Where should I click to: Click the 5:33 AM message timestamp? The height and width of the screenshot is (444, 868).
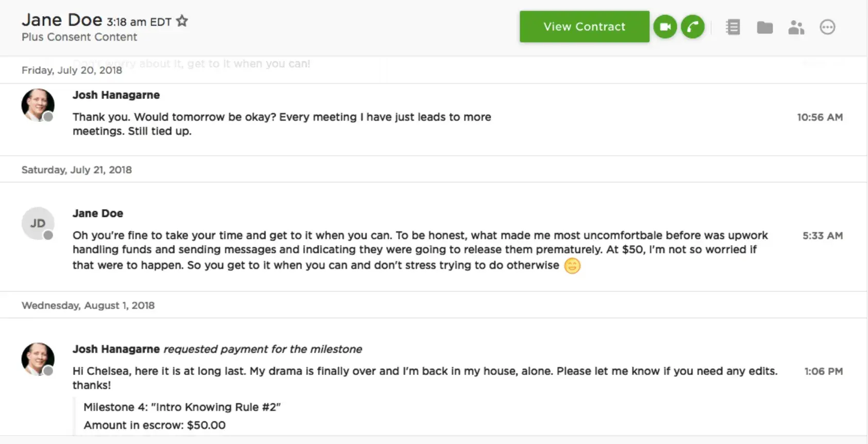coord(822,236)
